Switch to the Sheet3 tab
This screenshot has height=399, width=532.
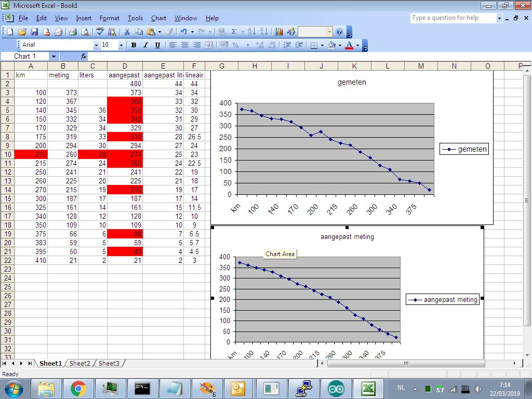[x=109, y=363]
